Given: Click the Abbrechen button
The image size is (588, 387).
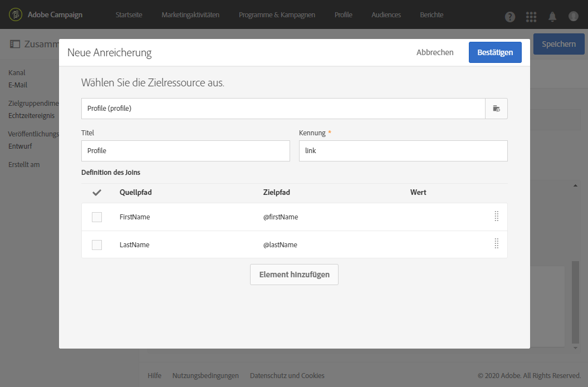Looking at the screenshot, I should [435, 52].
